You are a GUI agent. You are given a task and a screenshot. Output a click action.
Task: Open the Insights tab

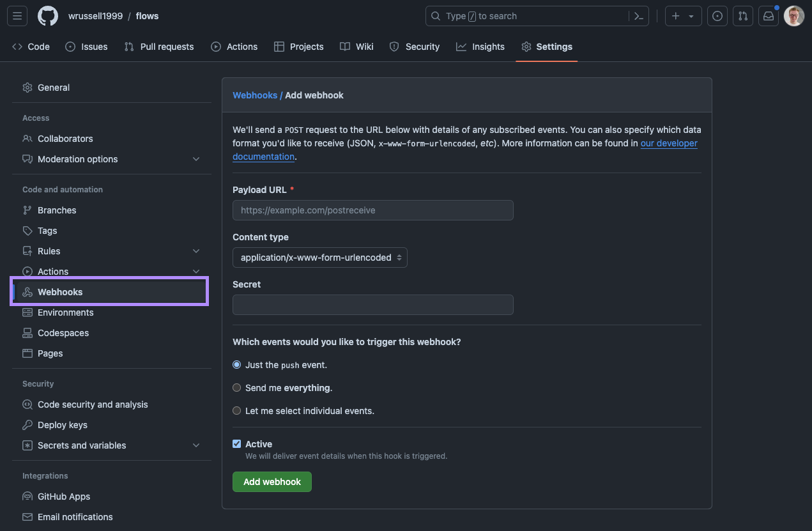(x=480, y=46)
